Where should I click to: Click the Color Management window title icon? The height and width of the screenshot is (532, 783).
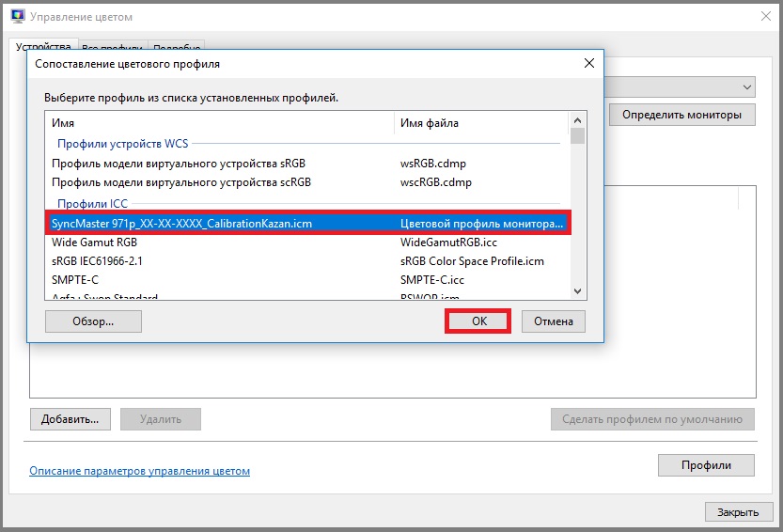18,16
